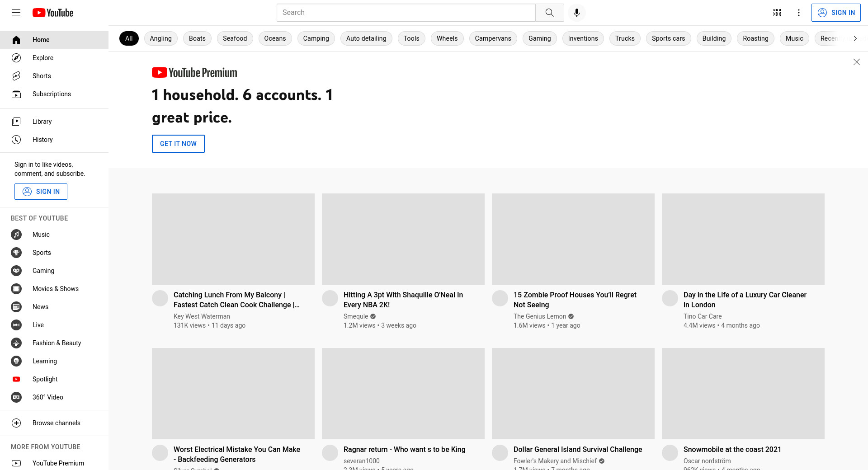This screenshot has width=868, height=470.
Task: Open Snowmobile at the coast 2021 title
Action: point(732,449)
